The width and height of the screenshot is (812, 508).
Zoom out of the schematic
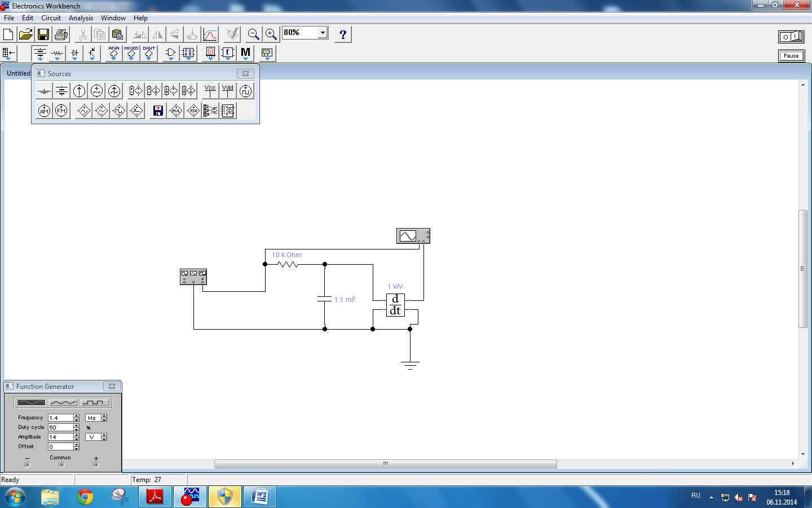point(254,34)
